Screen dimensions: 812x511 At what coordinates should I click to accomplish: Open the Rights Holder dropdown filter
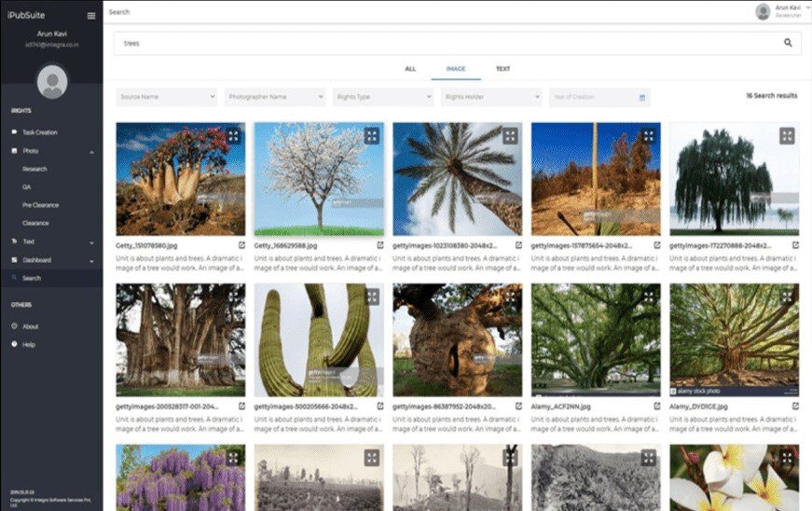point(491,97)
